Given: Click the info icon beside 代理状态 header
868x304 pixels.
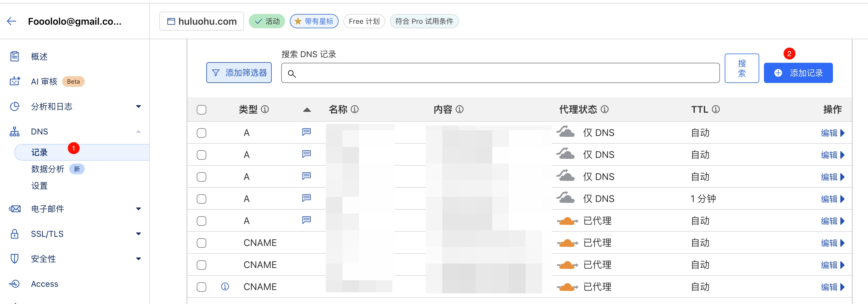Looking at the screenshot, I should 605,109.
